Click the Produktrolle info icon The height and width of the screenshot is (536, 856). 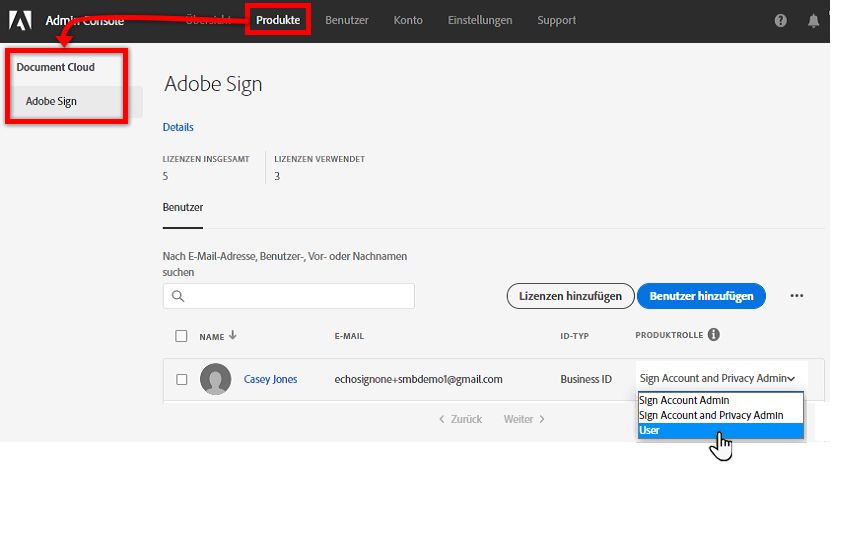pyautogui.click(x=714, y=335)
